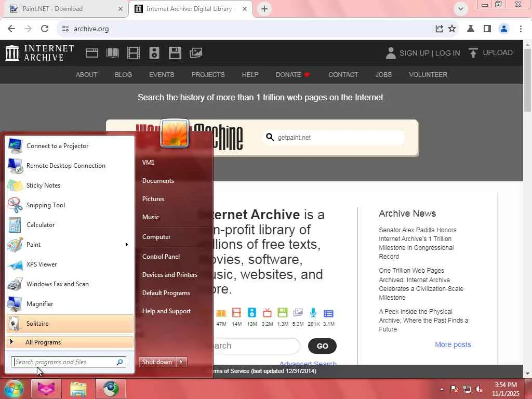Open a new browser tab
The width and height of the screenshot is (532, 399).
[264, 9]
